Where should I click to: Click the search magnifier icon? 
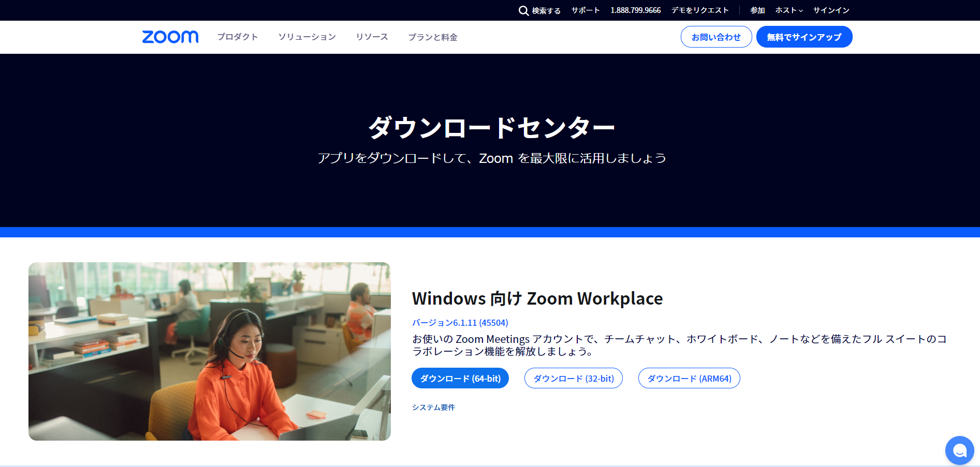pyautogui.click(x=523, y=10)
